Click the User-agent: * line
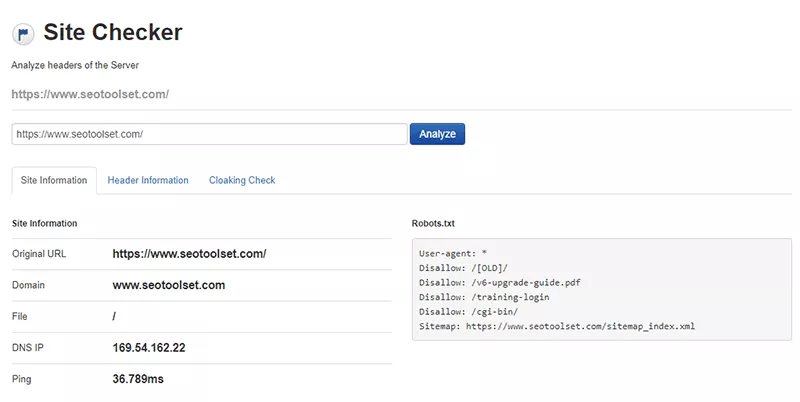This screenshot has width=800, height=402. click(453, 253)
